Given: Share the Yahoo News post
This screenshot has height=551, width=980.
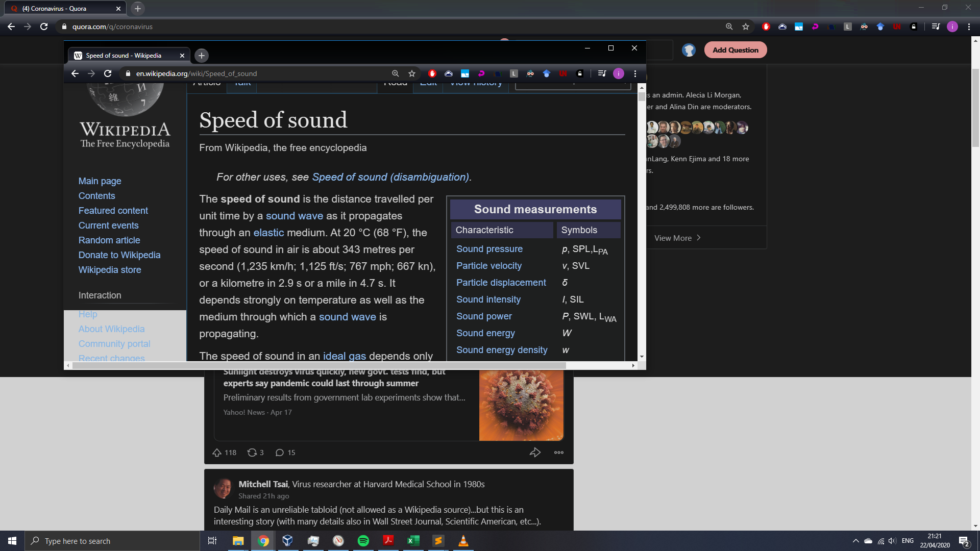Looking at the screenshot, I should (535, 452).
